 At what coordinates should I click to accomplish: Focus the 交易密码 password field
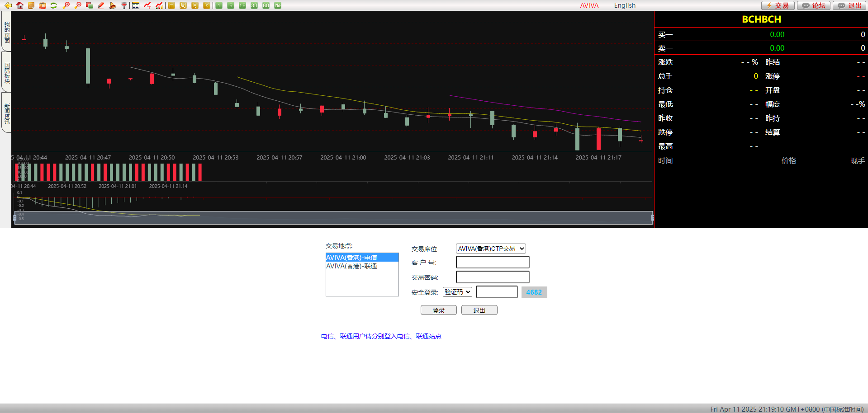(493, 277)
